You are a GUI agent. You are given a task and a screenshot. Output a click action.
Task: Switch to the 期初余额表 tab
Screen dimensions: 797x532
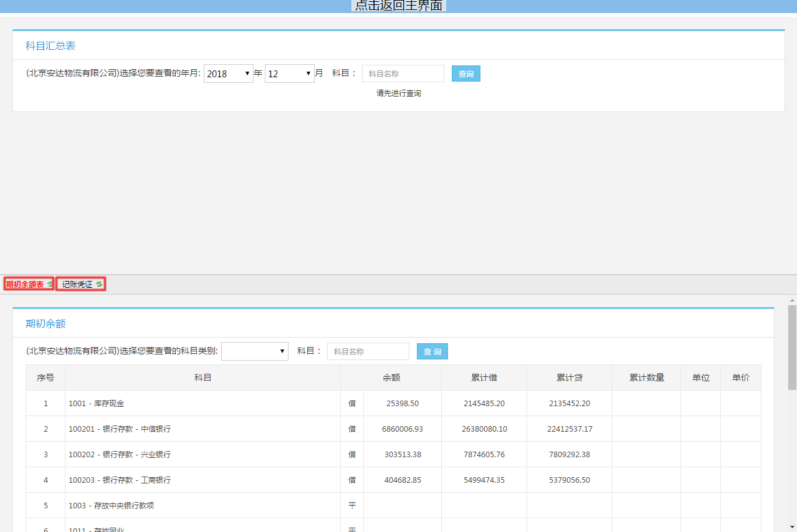click(25, 284)
